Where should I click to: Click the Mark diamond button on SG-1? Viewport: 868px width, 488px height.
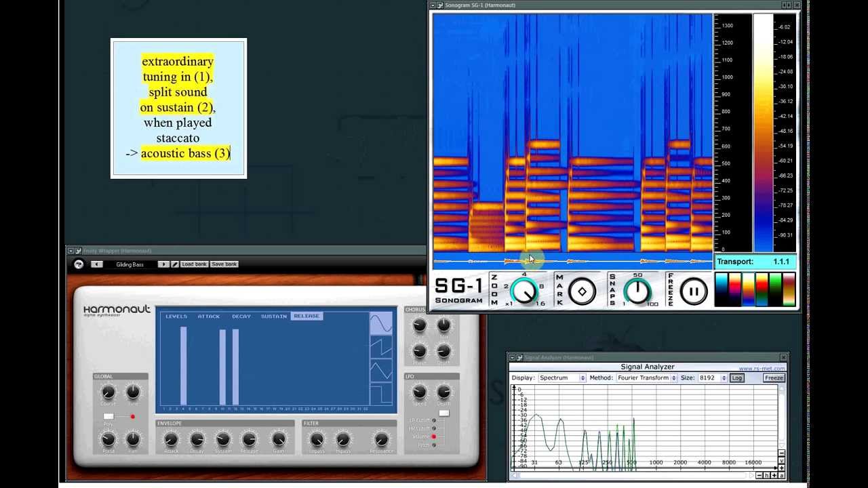tap(582, 291)
